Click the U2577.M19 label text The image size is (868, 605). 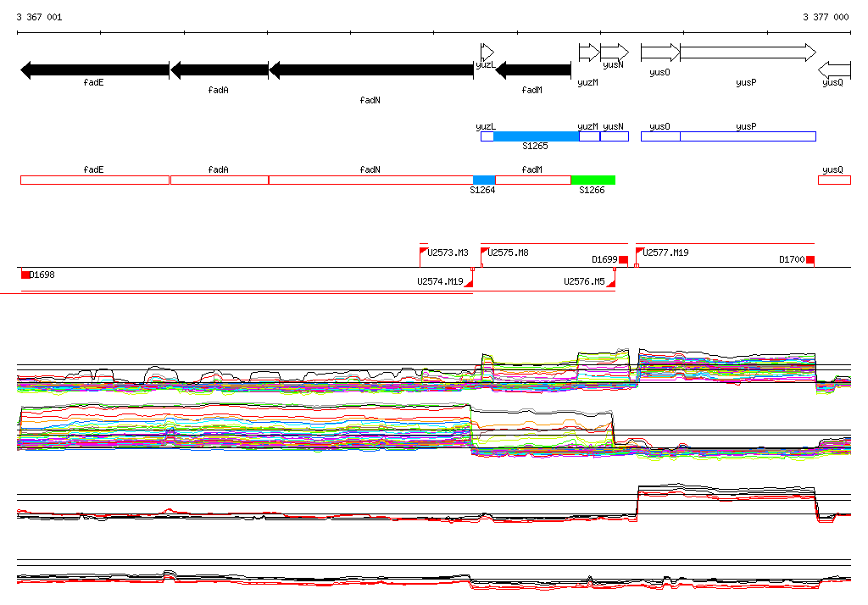pos(666,253)
